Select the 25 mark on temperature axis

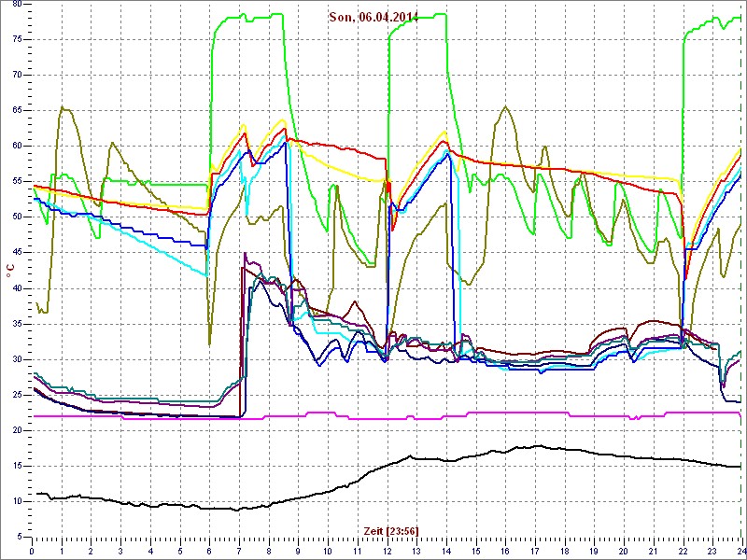point(16,395)
